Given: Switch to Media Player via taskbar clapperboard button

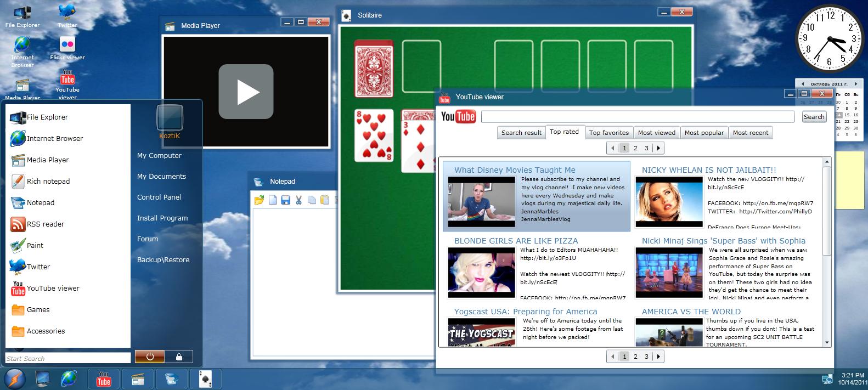Looking at the screenshot, I should click(x=138, y=379).
